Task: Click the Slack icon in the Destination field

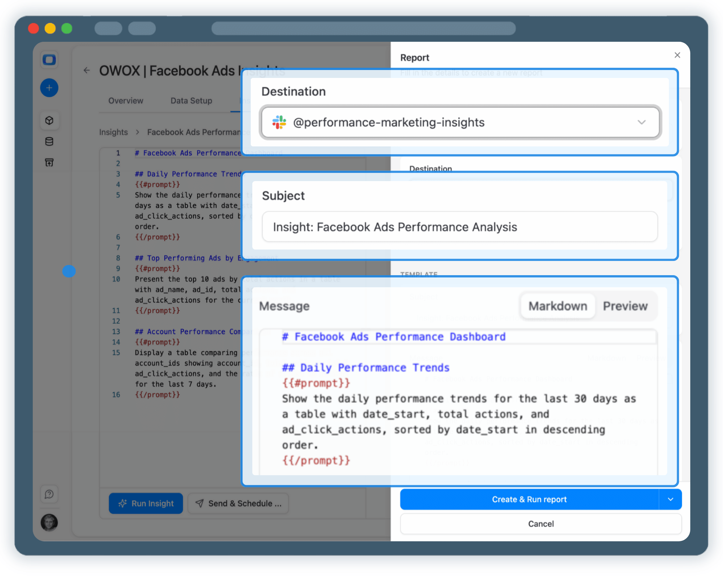Action: click(x=279, y=122)
